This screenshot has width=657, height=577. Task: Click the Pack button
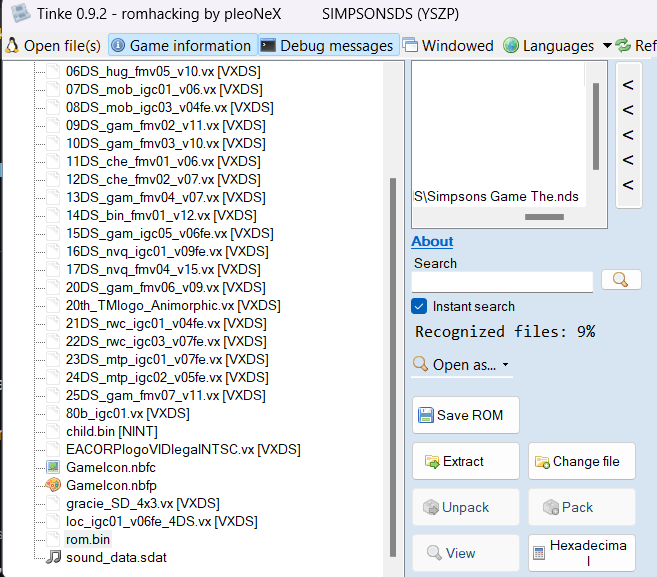coord(582,507)
